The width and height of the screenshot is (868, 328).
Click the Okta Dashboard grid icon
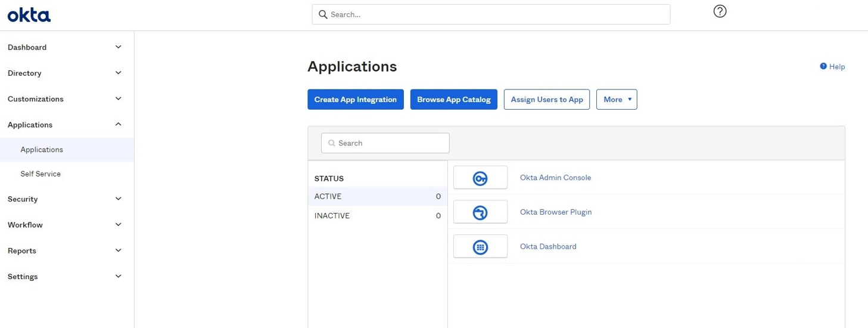pos(480,247)
